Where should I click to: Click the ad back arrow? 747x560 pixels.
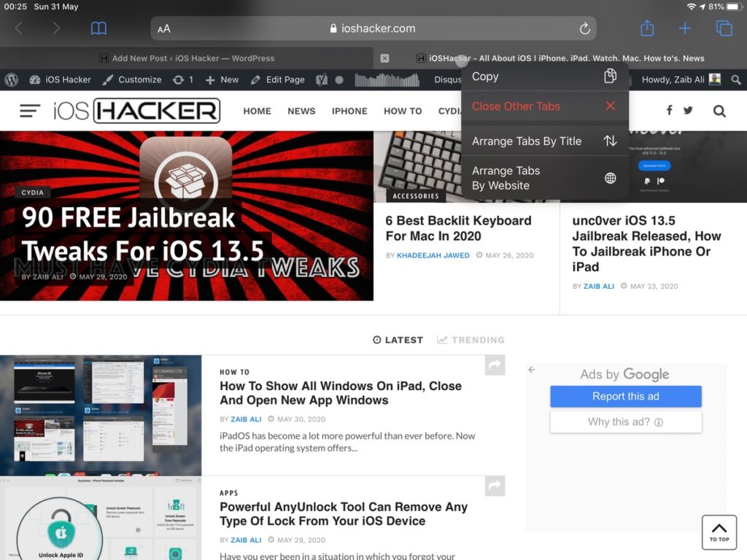pyautogui.click(x=532, y=370)
